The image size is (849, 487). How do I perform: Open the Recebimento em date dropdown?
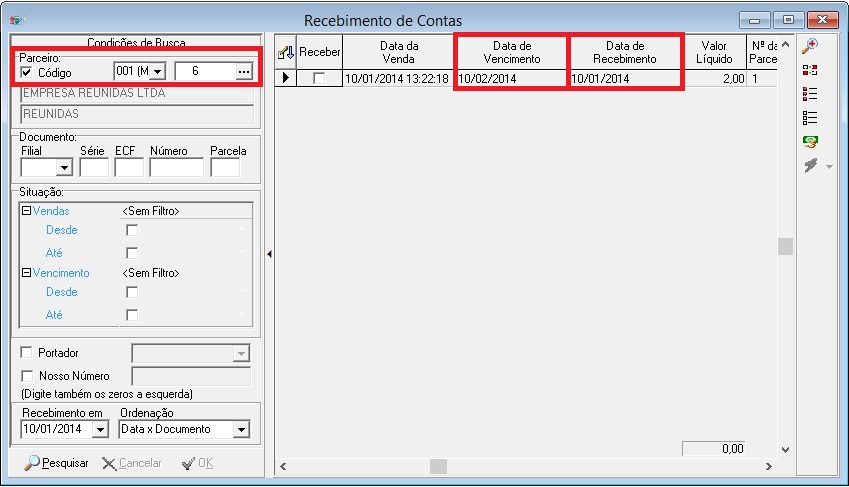click(x=99, y=430)
